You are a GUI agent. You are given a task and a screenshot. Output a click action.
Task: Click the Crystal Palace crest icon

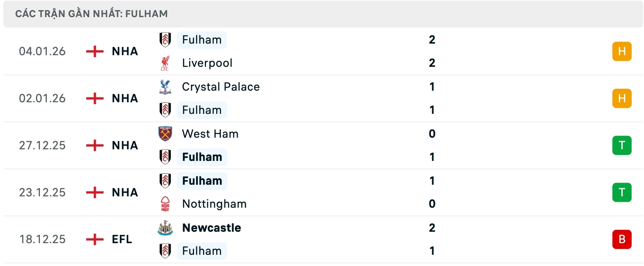click(165, 86)
